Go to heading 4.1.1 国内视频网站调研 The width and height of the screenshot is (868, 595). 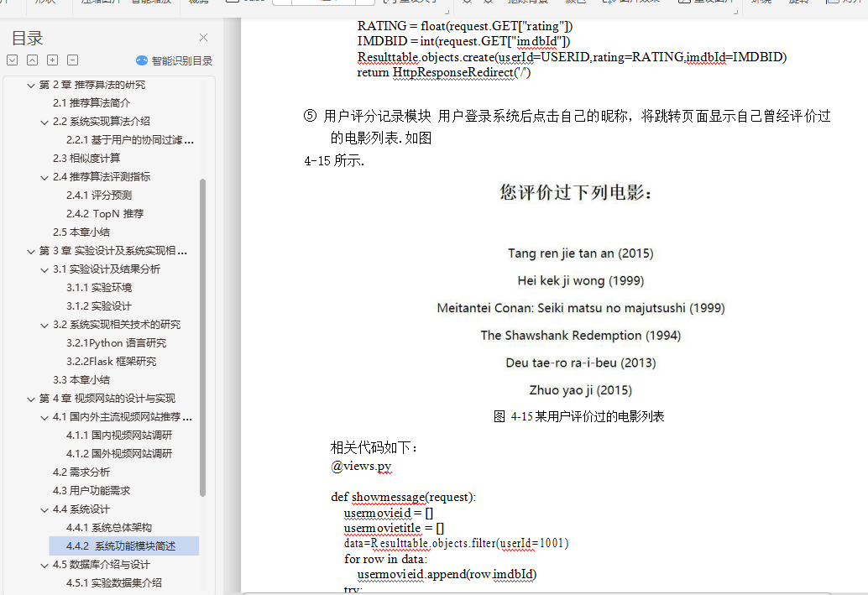point(119,436)
